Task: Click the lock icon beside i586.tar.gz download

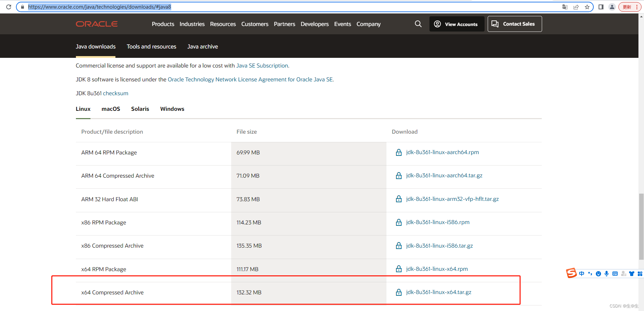Action: coord(399,246)
